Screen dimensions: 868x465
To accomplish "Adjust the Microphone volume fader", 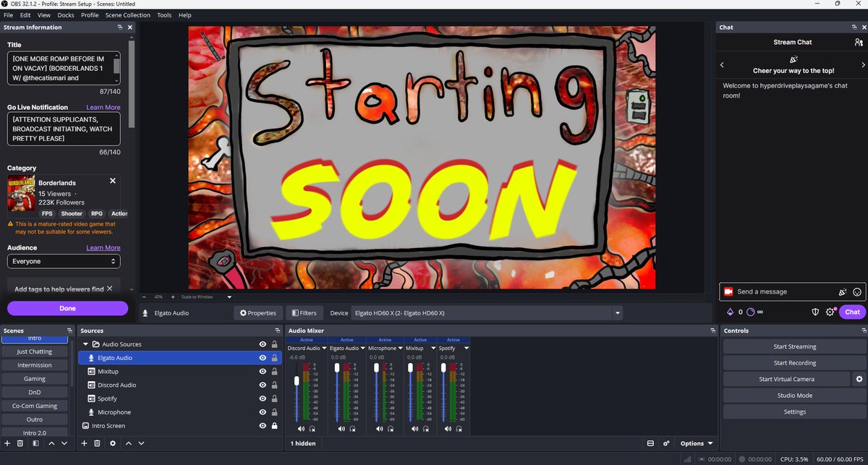I will pos(375,368).
